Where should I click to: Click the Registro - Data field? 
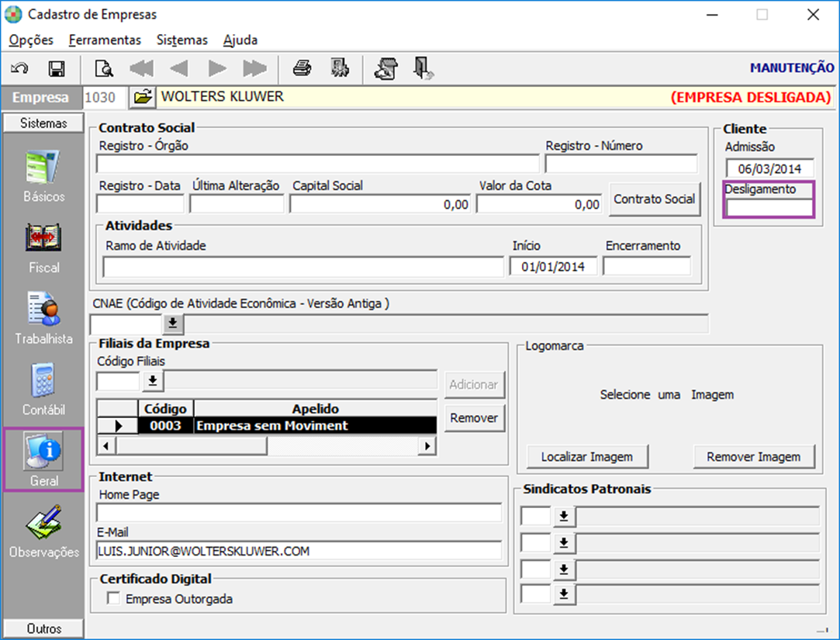[x=140, y=204]
